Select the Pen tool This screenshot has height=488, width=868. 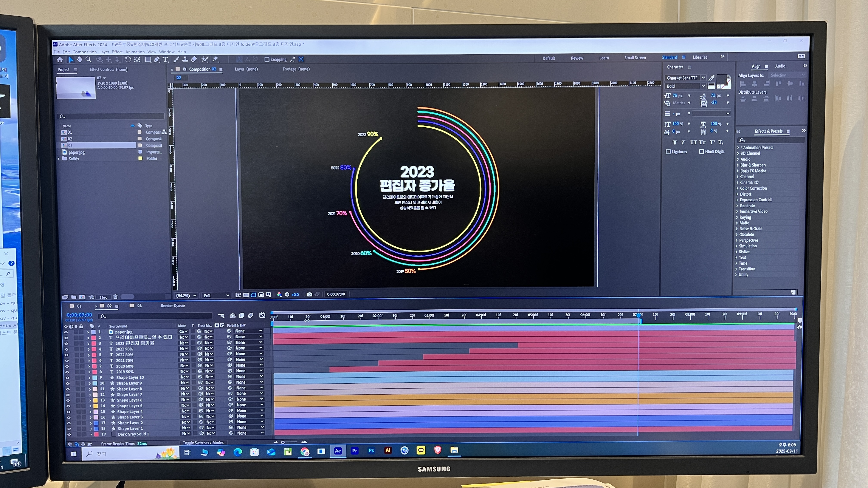point(157,60)
